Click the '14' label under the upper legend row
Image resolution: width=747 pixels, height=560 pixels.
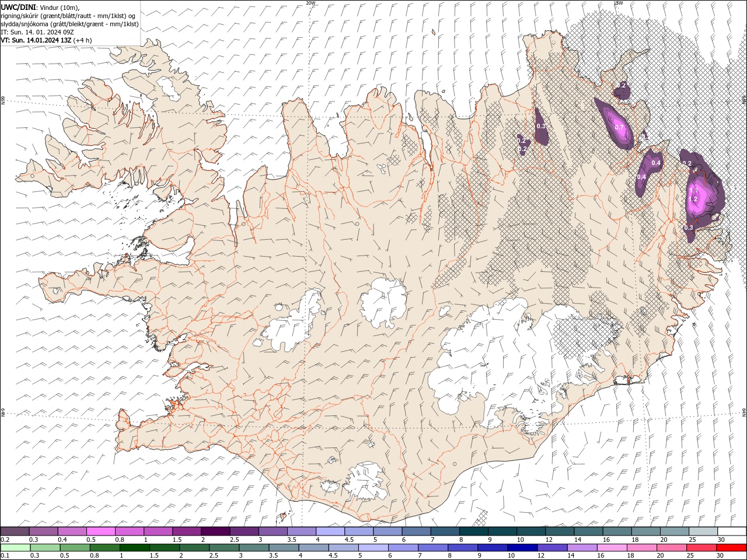tap(577, 540)
